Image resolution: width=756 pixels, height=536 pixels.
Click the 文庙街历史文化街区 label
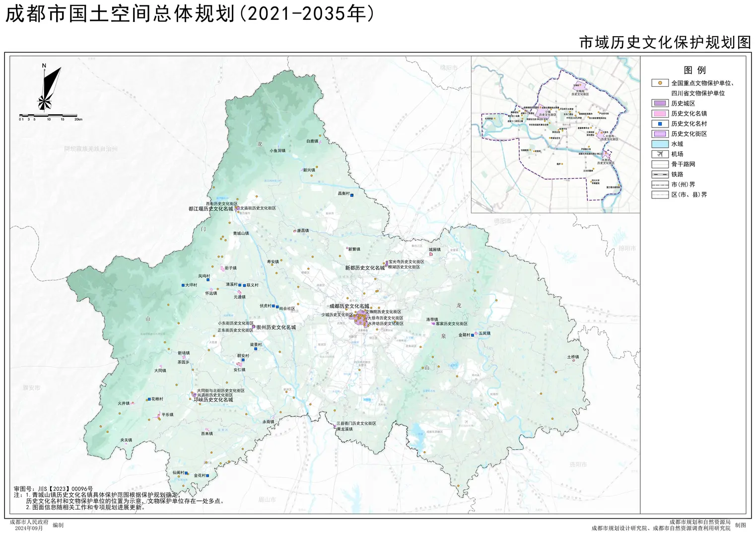click(258, 208)
